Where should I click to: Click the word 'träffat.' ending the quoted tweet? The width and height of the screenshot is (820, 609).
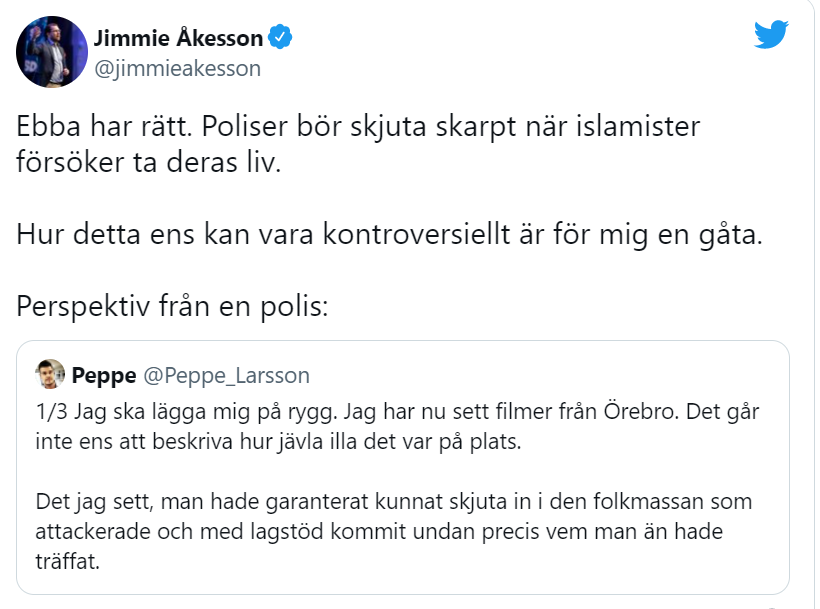coord(67,562)
